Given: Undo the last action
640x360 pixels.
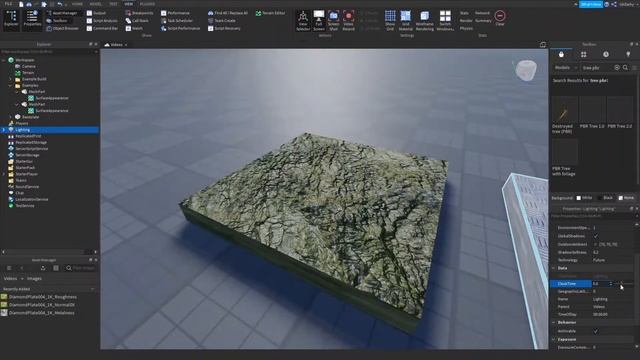Looking at the screenshot, I should 60,4.
